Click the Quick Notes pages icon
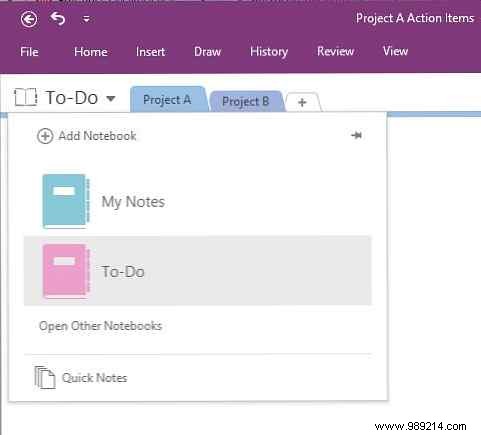The height and width of the screenshot is (435, 481). click(x=45, y=377)
